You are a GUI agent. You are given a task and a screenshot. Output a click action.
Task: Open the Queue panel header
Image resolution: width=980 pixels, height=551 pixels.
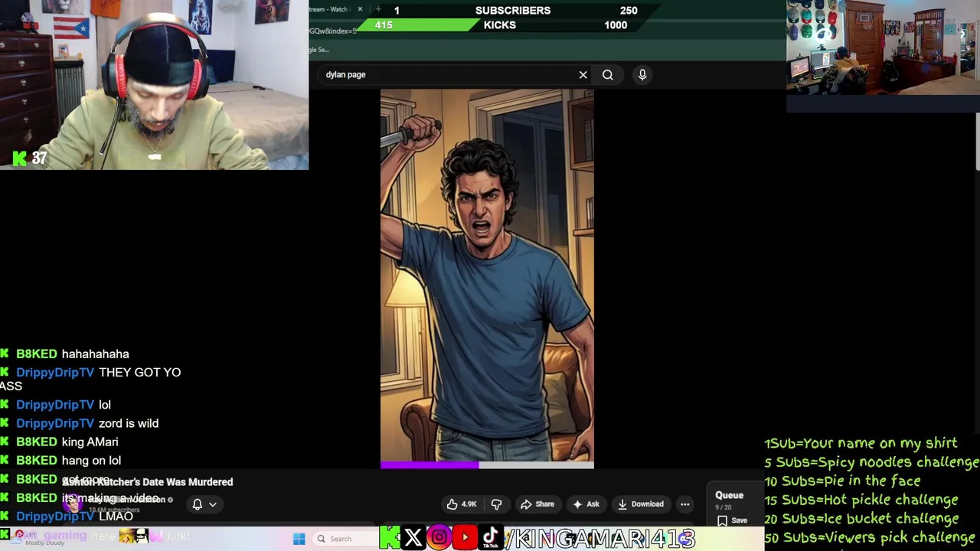click(x=729, y=495)
